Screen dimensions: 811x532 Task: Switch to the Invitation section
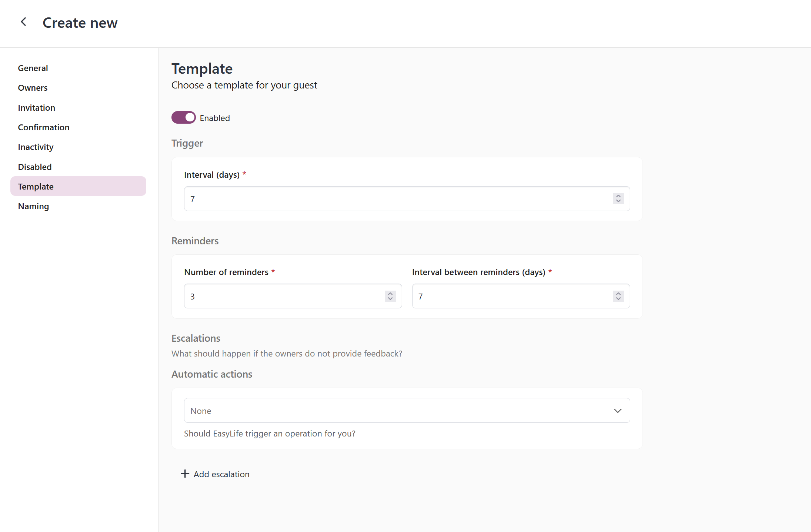(x=36, y=108)
